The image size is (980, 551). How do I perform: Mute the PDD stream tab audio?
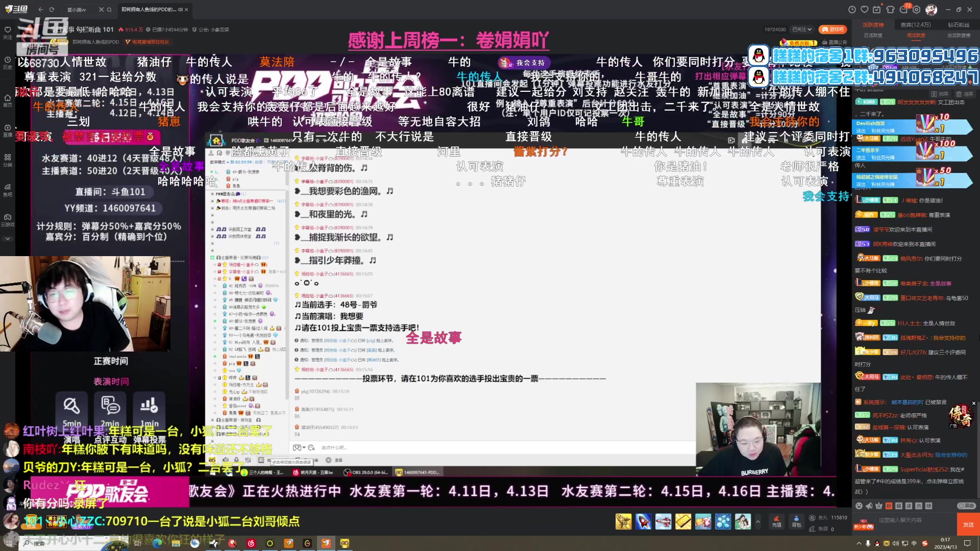[x=180, y=10]
